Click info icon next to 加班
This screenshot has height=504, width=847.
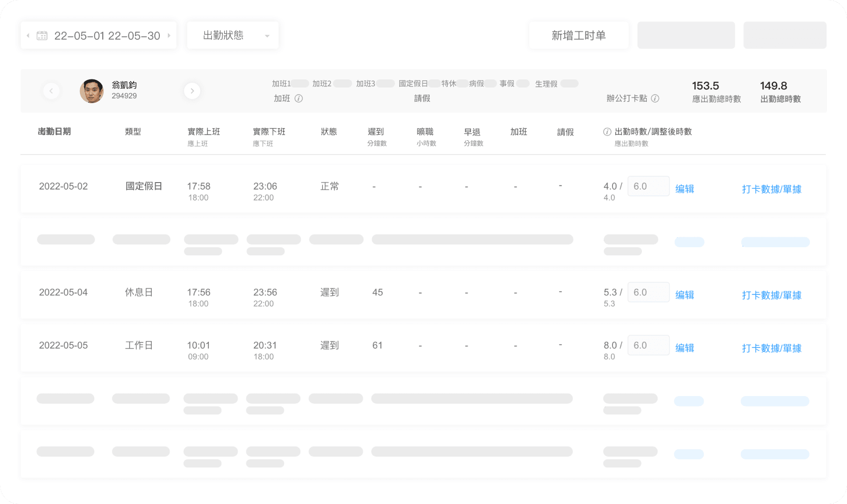[x=299, y=98]
